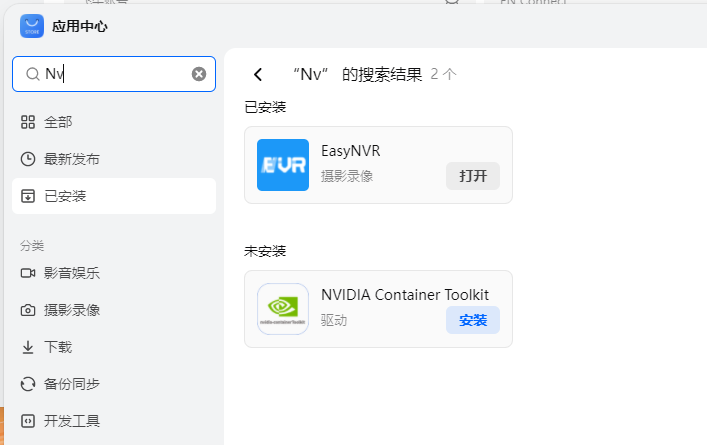The image size is (707, 445).
Task: Click the download arrow icon for 下载
Action: coord(28,347)
